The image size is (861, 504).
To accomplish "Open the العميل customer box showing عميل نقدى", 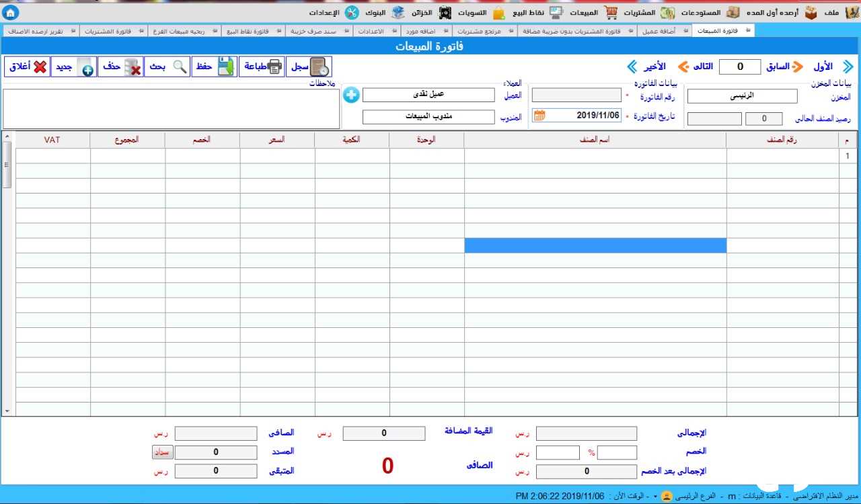I will 428,95.
